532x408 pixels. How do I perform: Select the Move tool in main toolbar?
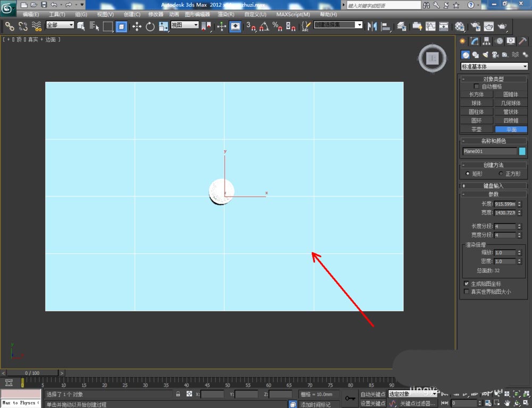[x=137, y=26]
